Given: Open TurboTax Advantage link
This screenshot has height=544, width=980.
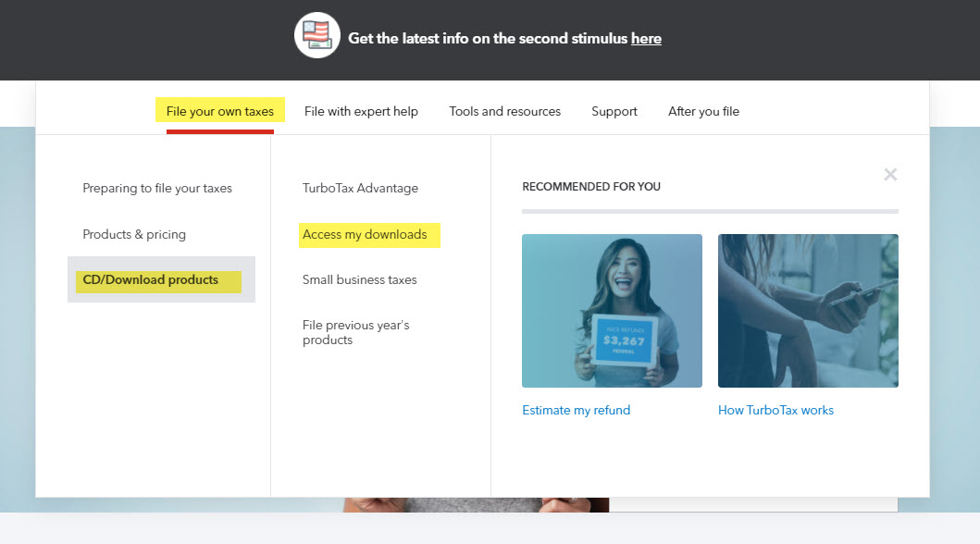Looking at the screenshot, I should click(361, 188).
